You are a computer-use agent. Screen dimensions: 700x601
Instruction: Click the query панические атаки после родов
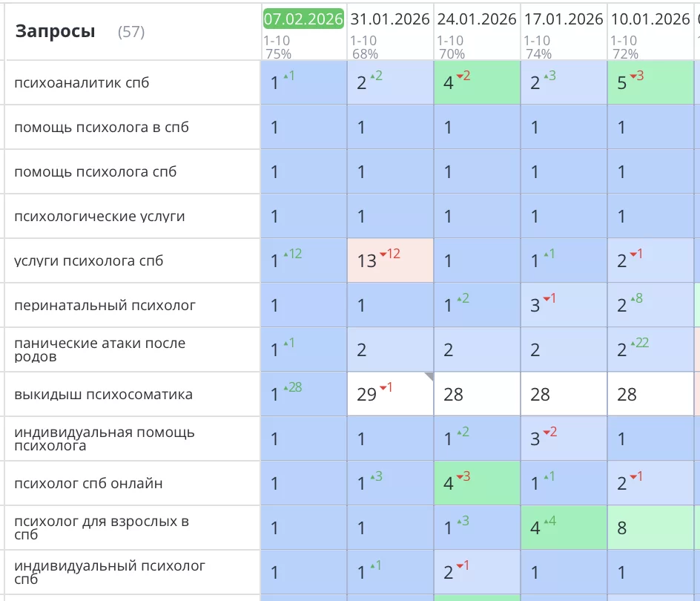tap(99, 349)
